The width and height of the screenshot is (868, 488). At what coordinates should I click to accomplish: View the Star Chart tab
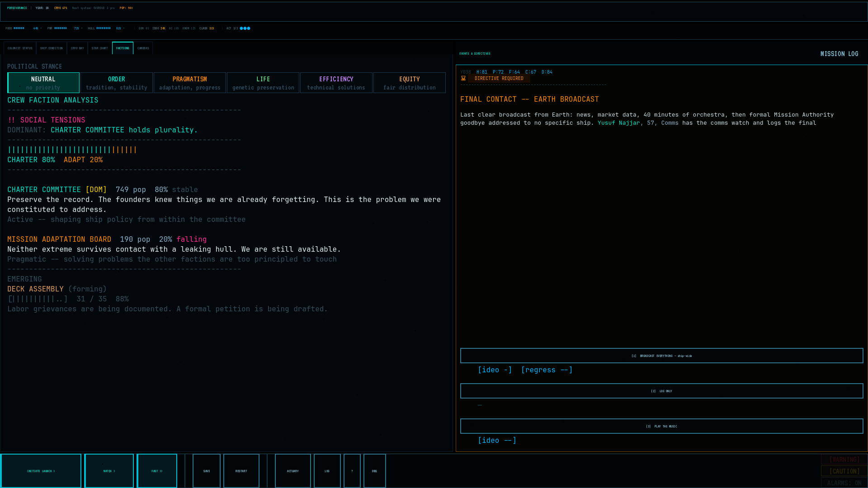coord(100,48)
